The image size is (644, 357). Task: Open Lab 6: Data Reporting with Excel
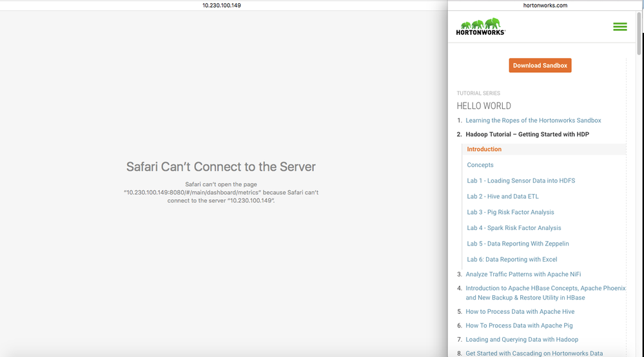click(512, 259)
